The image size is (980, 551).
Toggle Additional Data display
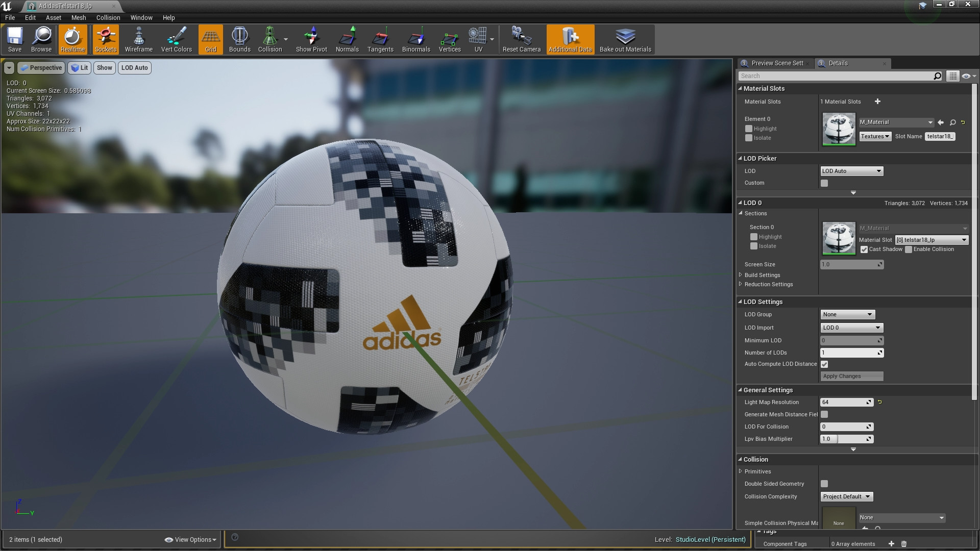click(570, 40)
